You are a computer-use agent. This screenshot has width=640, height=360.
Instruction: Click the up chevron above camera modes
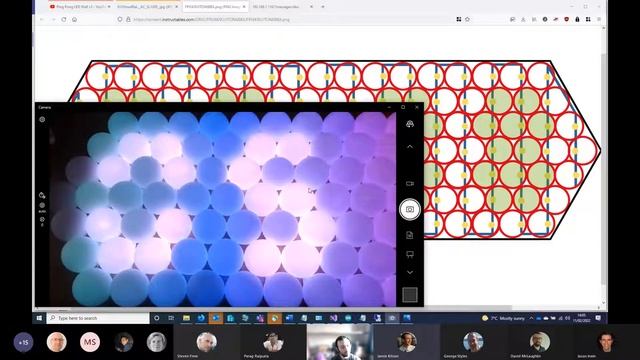[x=410, y=147]
